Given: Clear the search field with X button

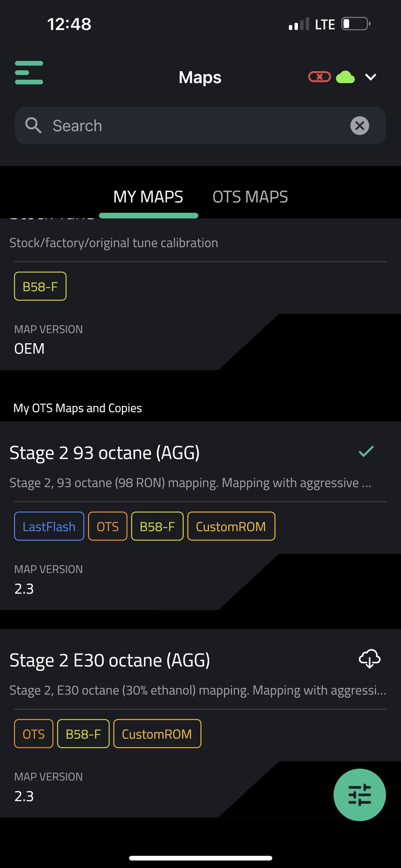Looking at the screenshot, I should pyautogui.click(x=359, y=126).
